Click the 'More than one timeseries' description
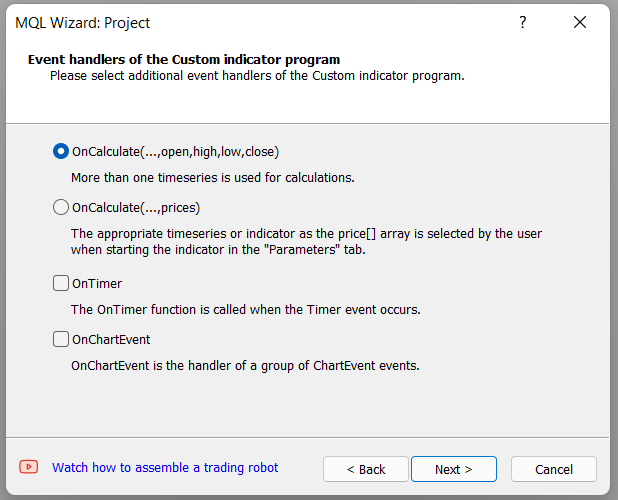This screenshot has height=500, width=618. [213, 178]
